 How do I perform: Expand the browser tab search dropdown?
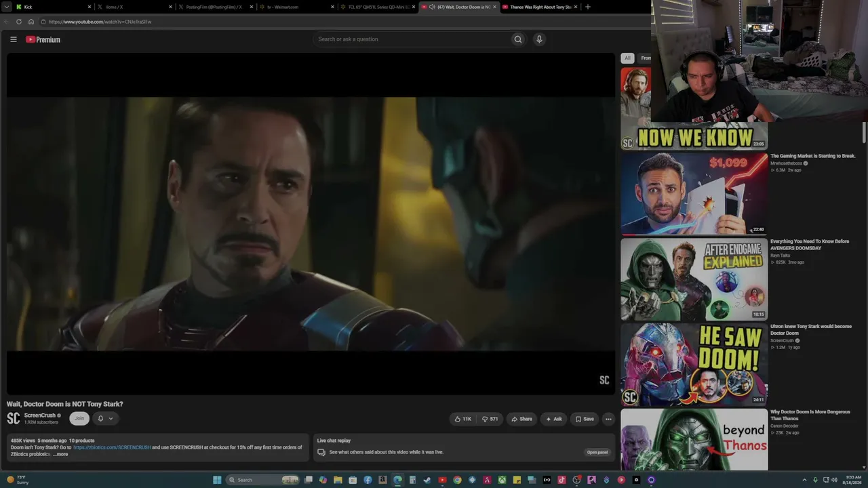pos(7,7)
